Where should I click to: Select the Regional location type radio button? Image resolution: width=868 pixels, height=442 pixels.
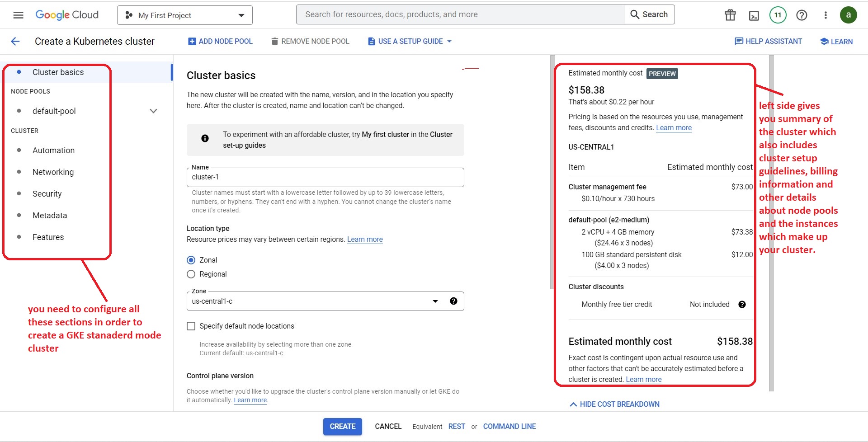pyautogui.click(x=191, y=274)
